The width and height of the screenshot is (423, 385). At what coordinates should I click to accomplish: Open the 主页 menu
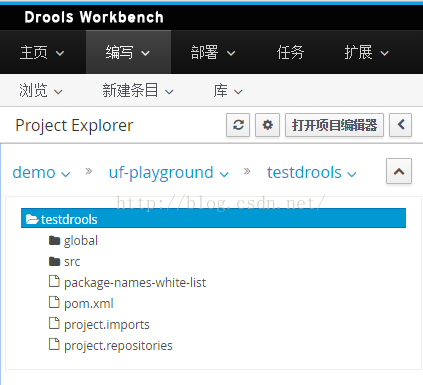coord(42,52)
